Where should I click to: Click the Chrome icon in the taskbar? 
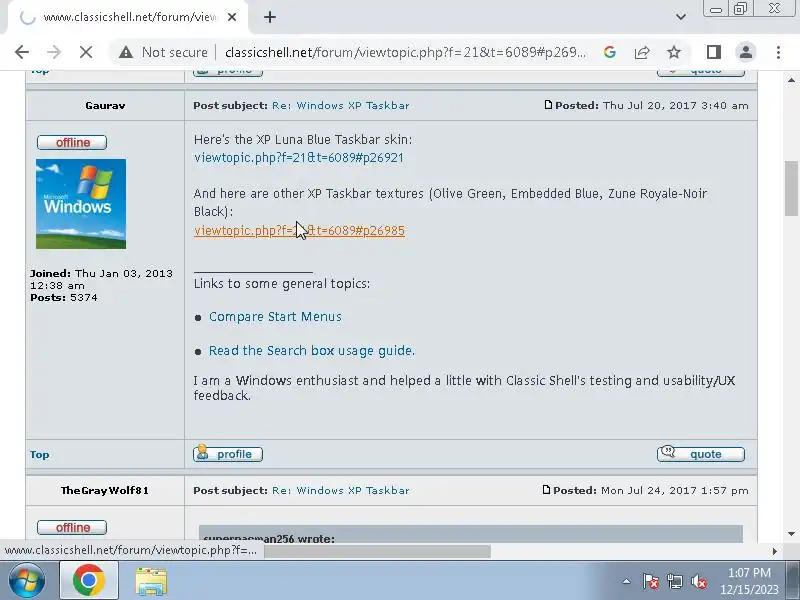click(x=89, y=580)
